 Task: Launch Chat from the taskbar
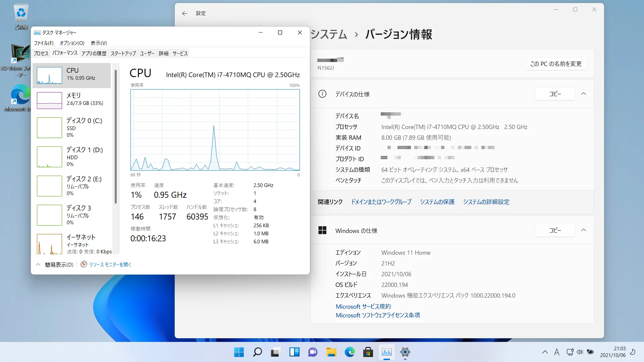click(x=313, y=352)
